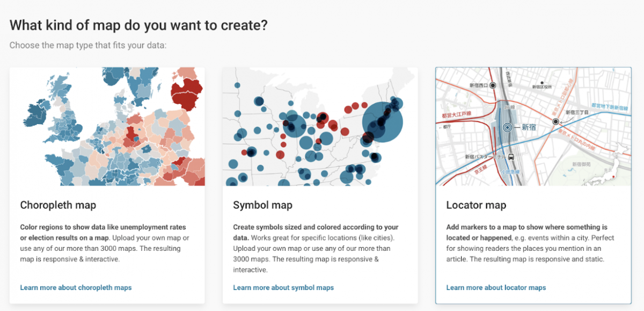Viewport: 644px width, 311px height.
Task: Open the Choropleth map preview image
Action: (107, 127)
